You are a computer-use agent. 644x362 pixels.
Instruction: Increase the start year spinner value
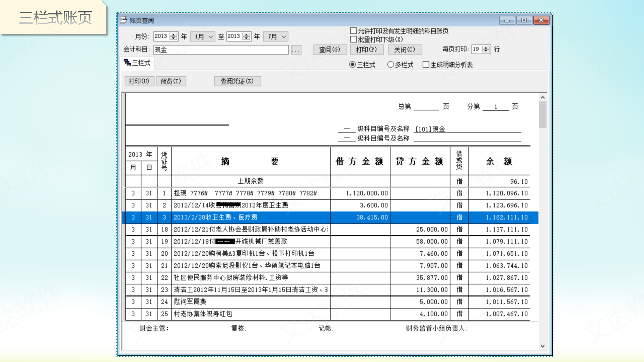coord(173,34)
